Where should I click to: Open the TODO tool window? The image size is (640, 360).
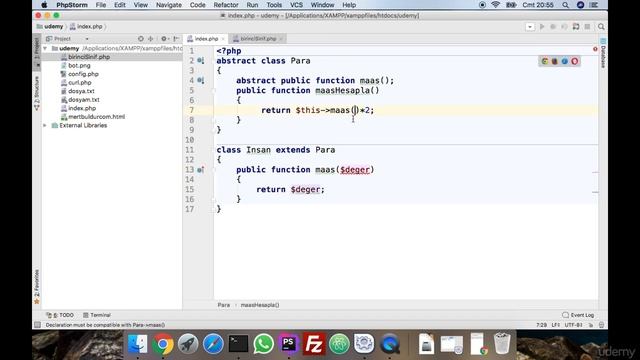point(60,315)
